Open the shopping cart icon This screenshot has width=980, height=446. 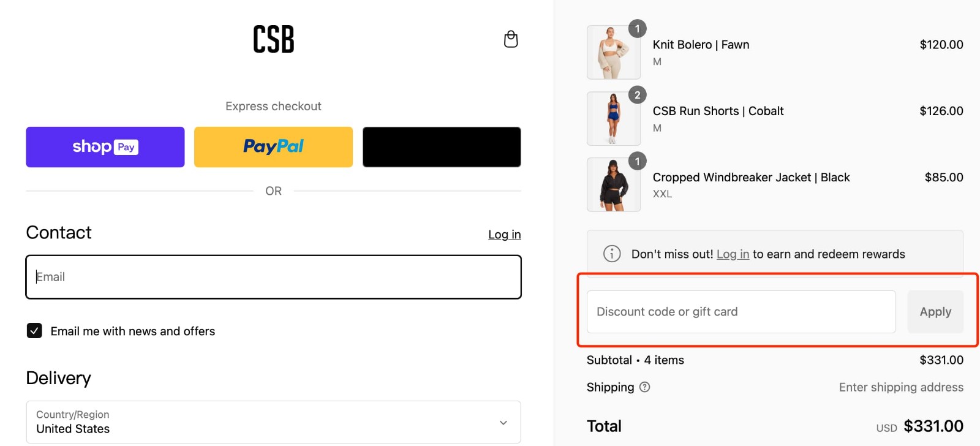(x=511, y=39)
